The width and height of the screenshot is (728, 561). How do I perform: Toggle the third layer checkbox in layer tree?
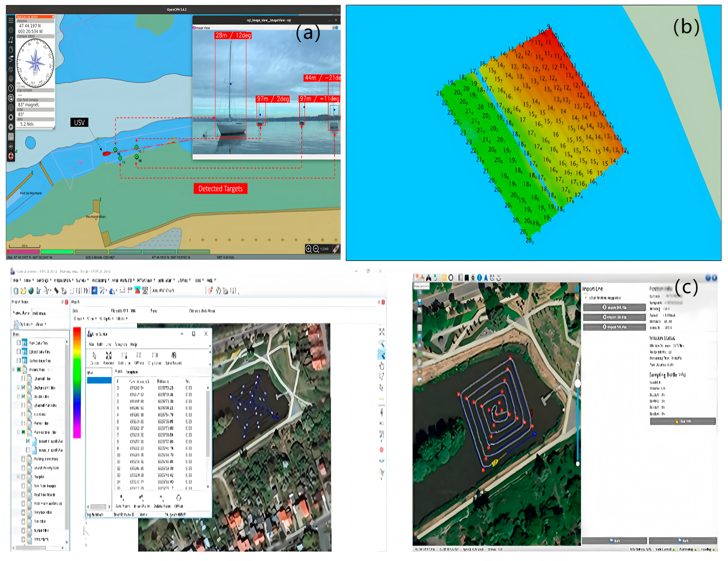19,361
